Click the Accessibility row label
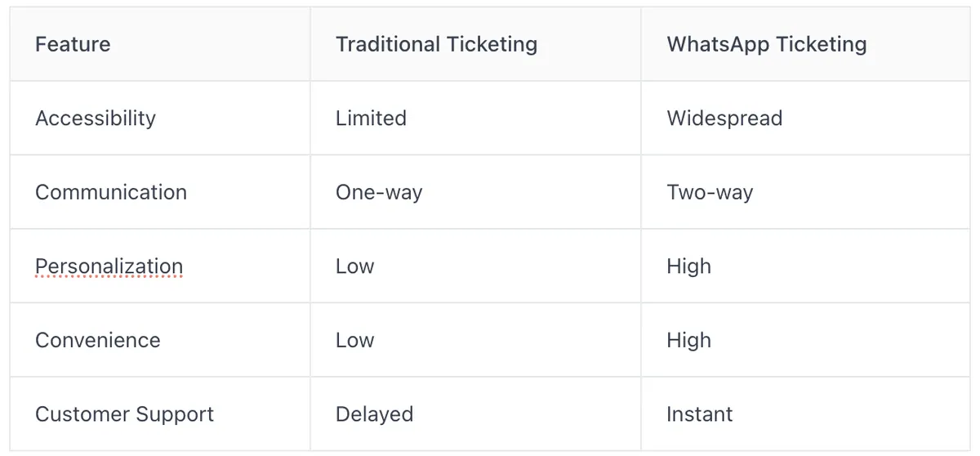The image size is (980, 456). click(96, 118)
